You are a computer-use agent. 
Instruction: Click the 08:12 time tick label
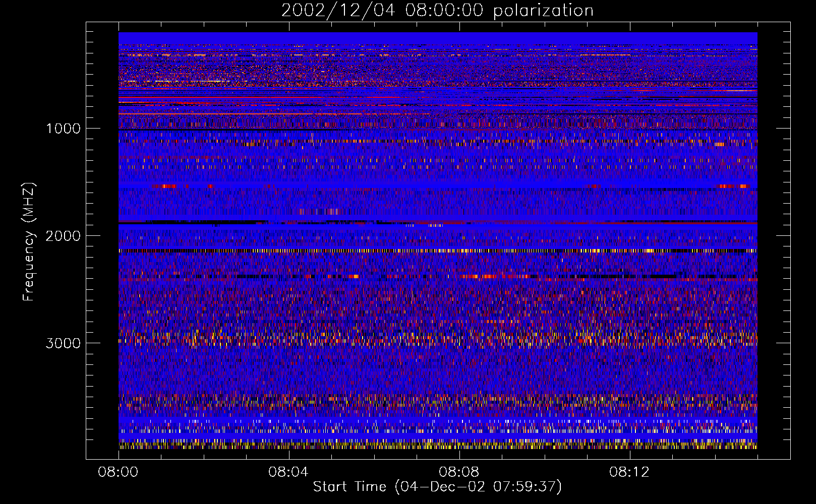[x=629, y=472]
